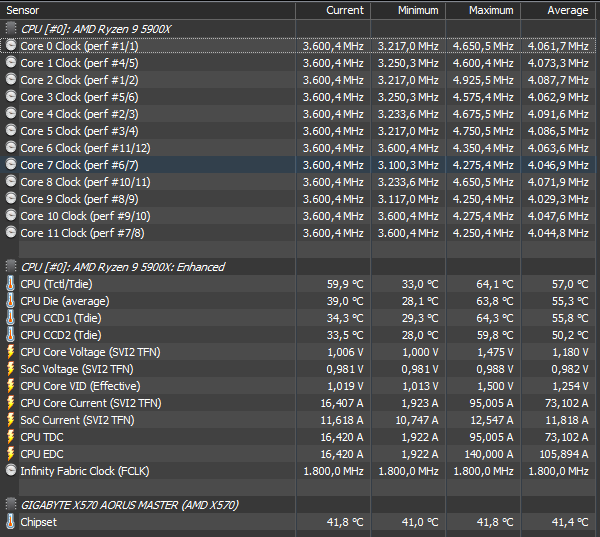Click the lightning icon for SoC Voltage

click(11, 369)
